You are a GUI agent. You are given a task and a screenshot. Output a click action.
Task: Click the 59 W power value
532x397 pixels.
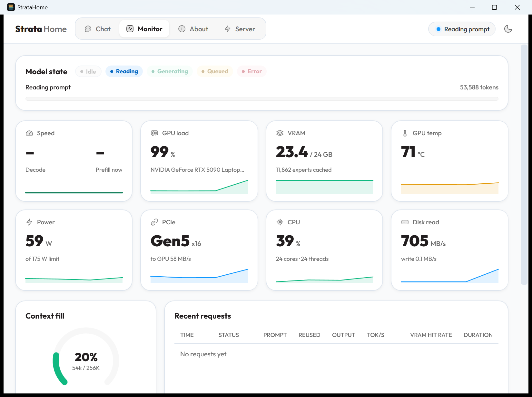tap(39, 241)
